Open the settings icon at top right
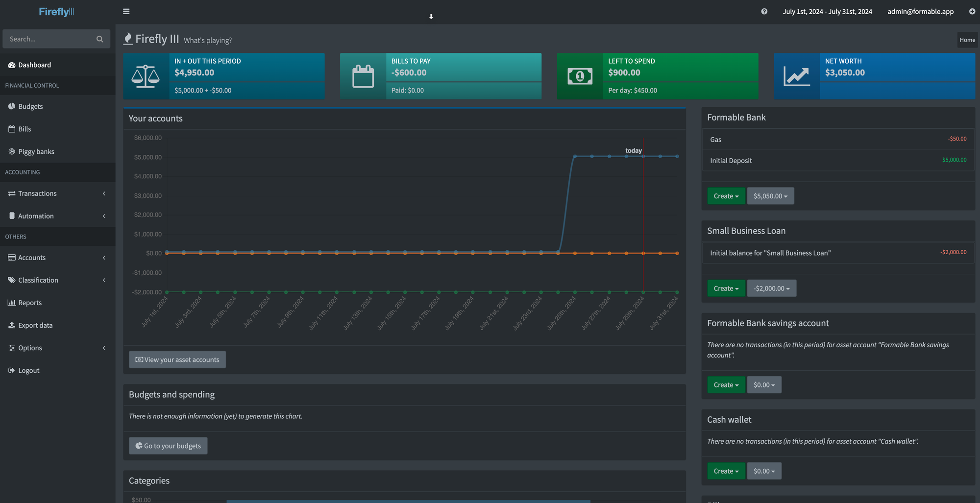This screenshot has height=503, width=980. click(x=972, y=11)
